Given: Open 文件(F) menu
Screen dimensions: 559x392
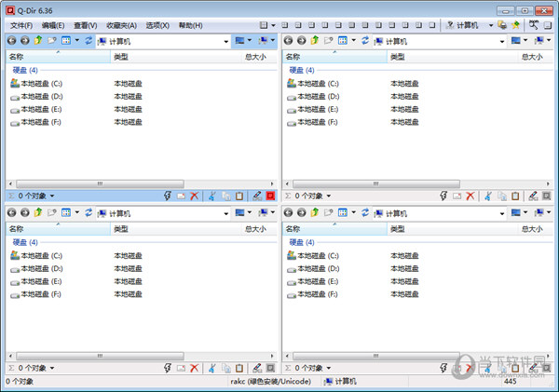Looking at the screenshot, I should 21,26.
